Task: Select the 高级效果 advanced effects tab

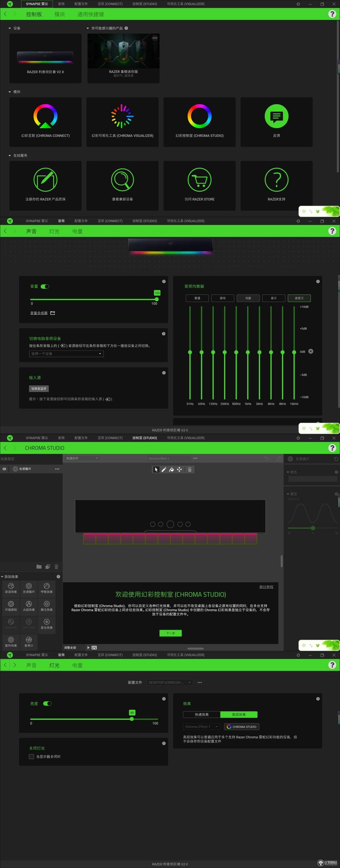Action: coord(239,714)
